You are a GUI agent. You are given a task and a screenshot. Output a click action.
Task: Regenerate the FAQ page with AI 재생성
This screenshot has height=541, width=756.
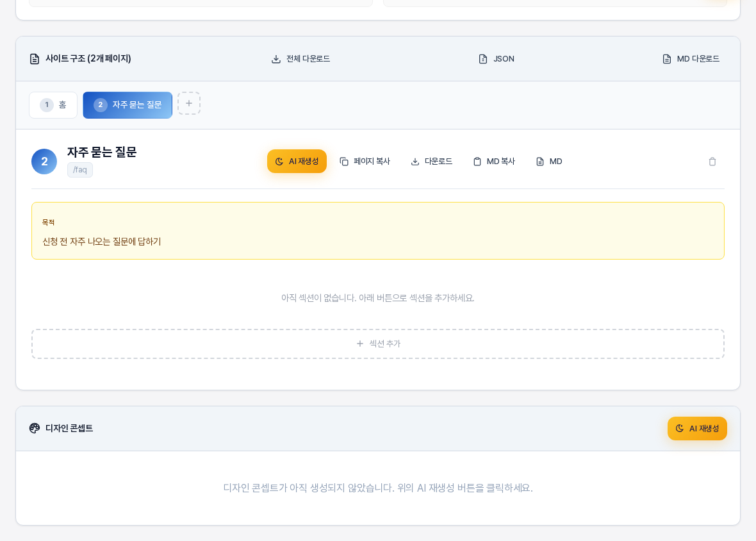pyautogui.click(x=297, y=162)
